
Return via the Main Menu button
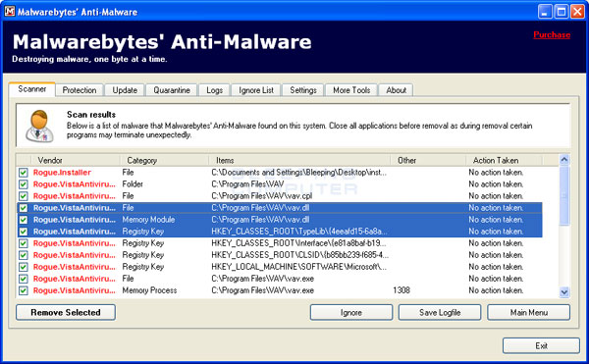[x=529, y=312]
